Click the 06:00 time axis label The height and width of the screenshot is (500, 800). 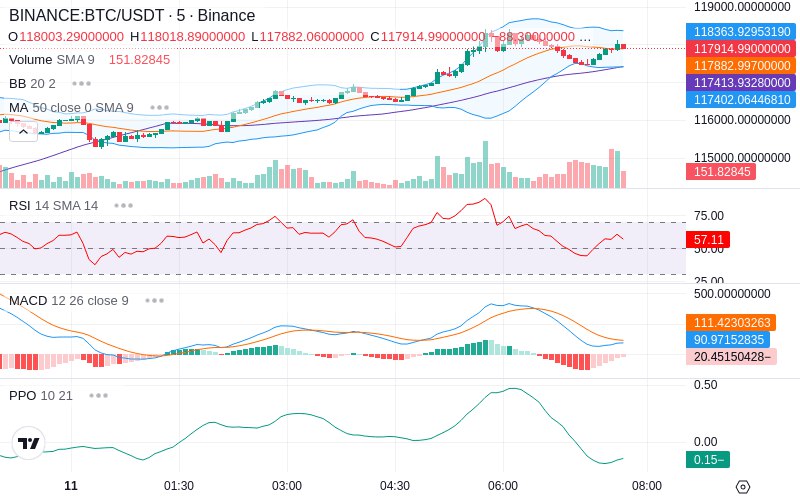pyautogui.click(x=503, y=486)
